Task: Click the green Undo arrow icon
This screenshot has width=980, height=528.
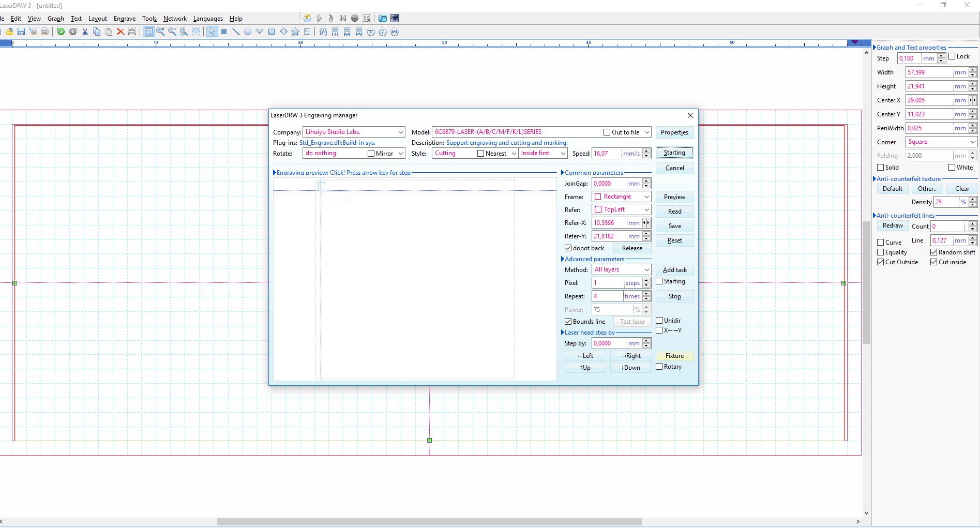Action: pos(61,32)
